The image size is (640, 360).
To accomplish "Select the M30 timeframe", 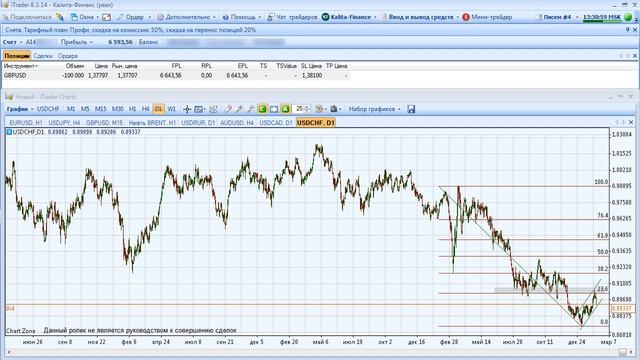I will [118, 109].
